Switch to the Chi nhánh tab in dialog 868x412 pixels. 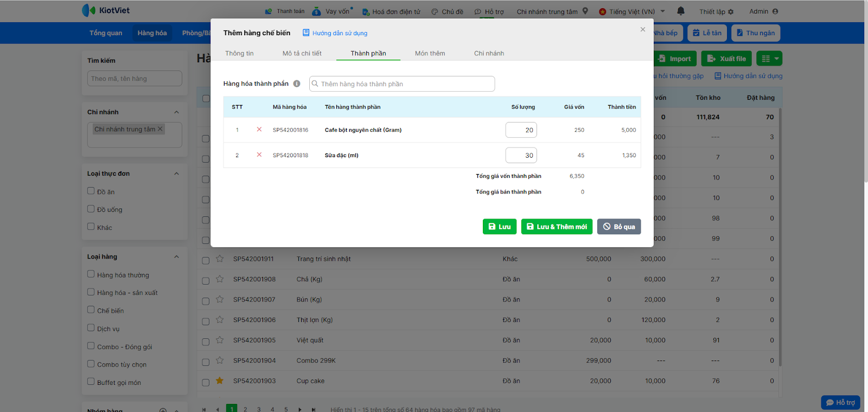[489, 53]
